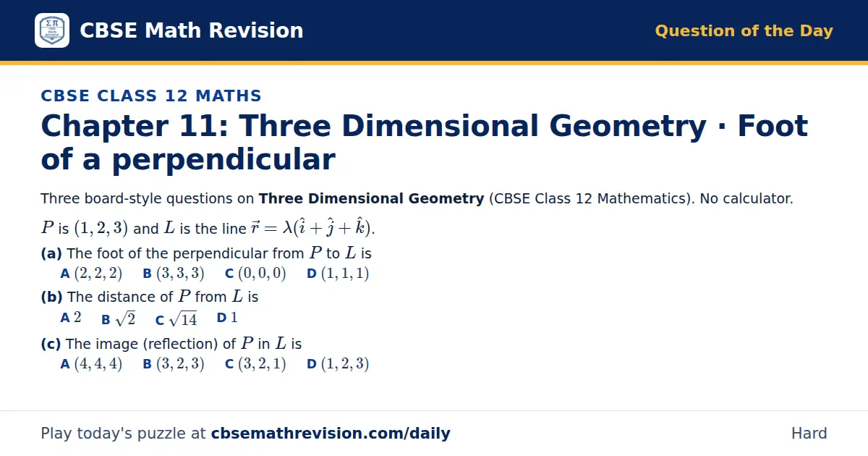Click the intro sentence about three board-style questions

click(x=417, y=198)
